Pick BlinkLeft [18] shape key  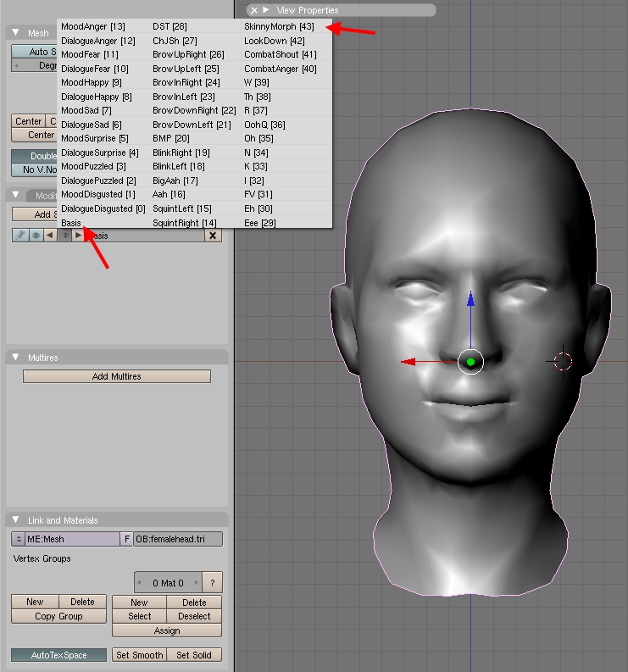coord(178,167)
